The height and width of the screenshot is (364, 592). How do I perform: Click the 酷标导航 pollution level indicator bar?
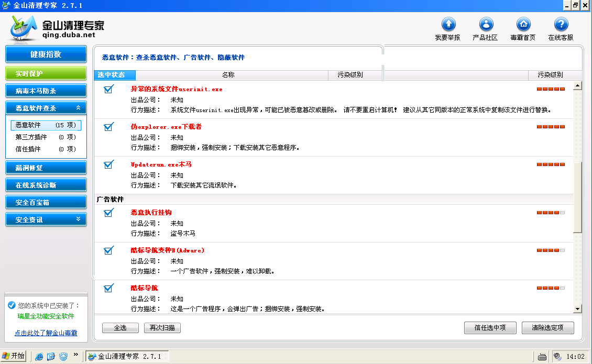tap(551, 288)
